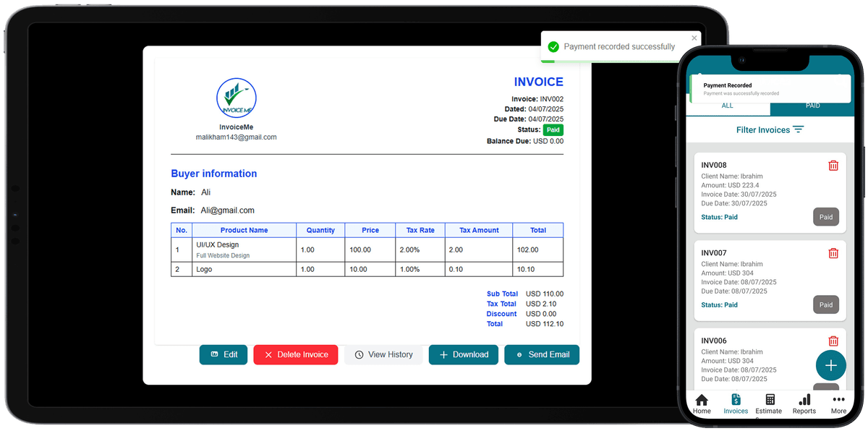Select the ALL invoices tab
Image resolution: width=868 pixels, height=431 pixels.
pyautogui.click(x=728, y=105)
